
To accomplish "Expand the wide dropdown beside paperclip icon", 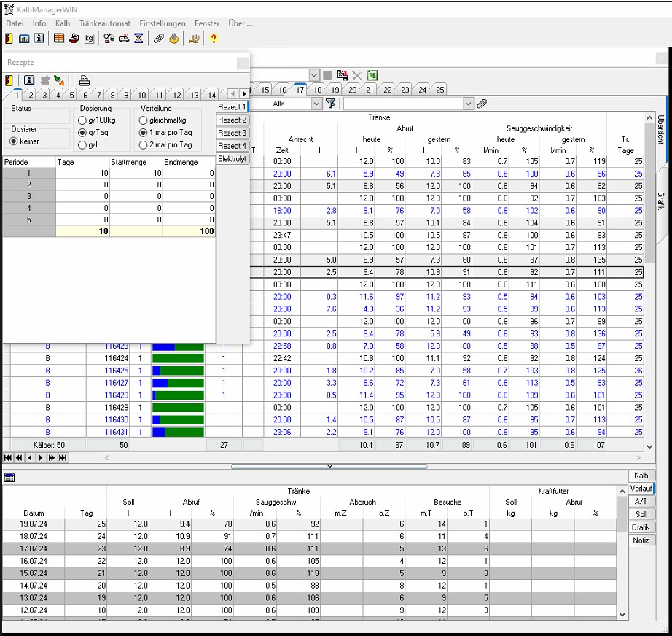I will [x=468, y=104].
